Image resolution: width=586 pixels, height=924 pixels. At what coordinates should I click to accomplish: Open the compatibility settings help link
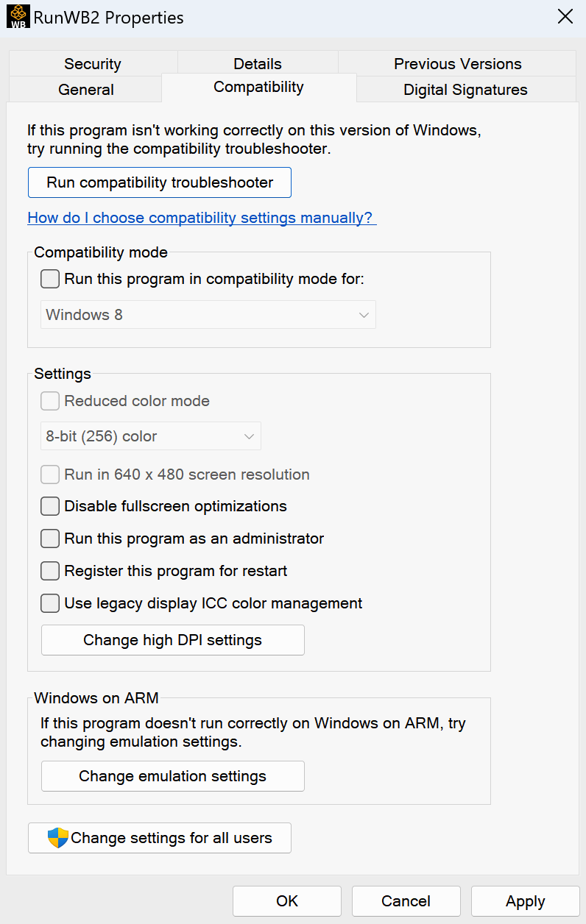point(202,218)
